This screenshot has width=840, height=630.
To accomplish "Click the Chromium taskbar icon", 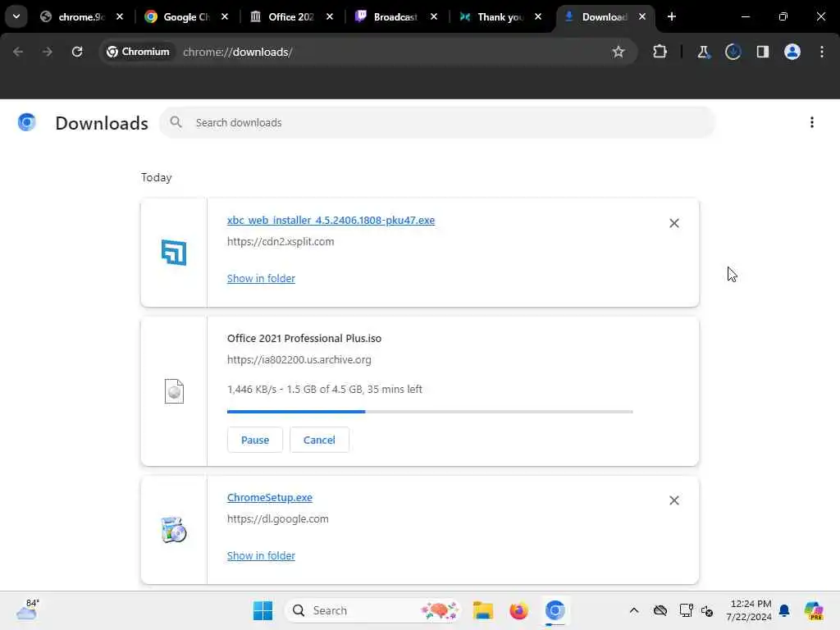I will point(555,610).
